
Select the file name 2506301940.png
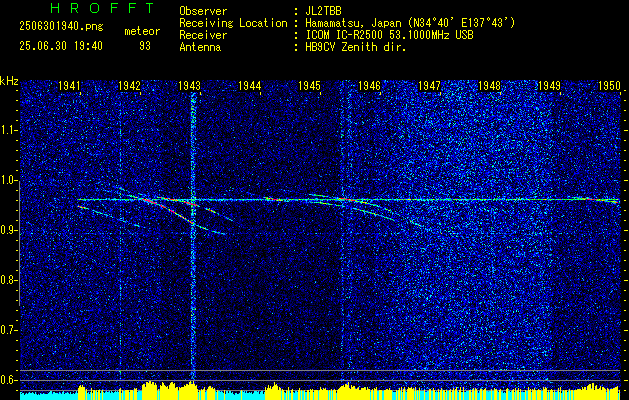click(61, 26)
